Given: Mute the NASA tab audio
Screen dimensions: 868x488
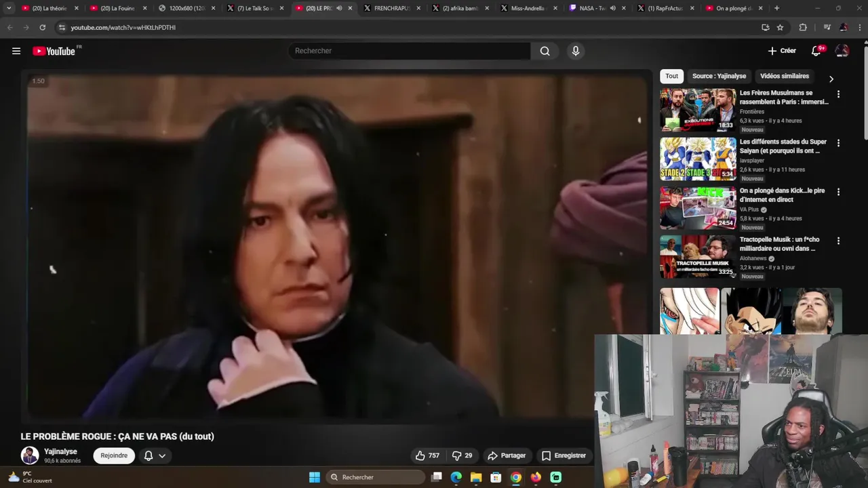Looking at the screenshot, I should (612, 8).
